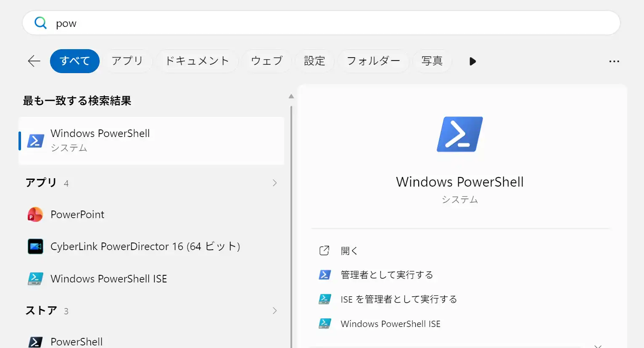The image size is (644, 348).
Task: Click the PowerShell store icon
Action: click(35, 342)
